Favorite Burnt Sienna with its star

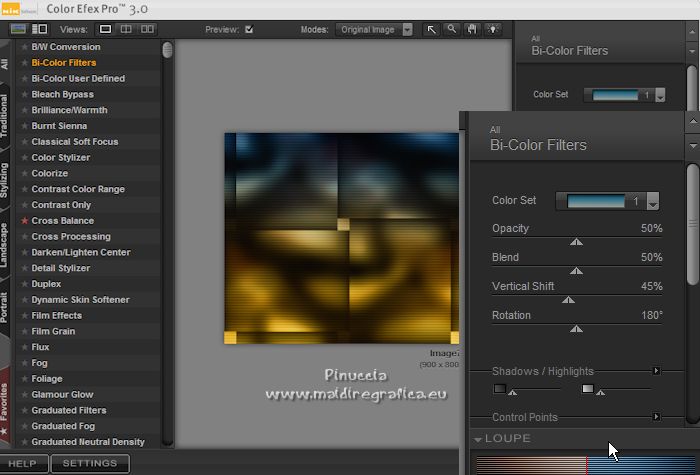click(25, 126)
